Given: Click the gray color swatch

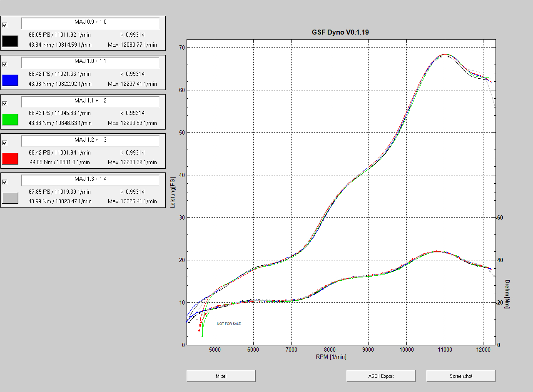Looking at the screenshot, I should point(10,198).
